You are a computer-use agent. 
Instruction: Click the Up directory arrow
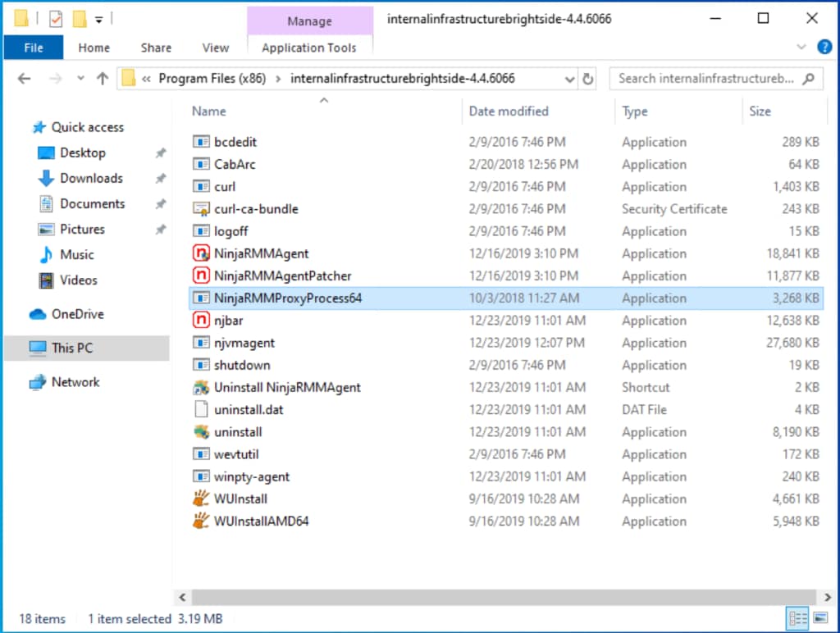(x=102, y=79)
